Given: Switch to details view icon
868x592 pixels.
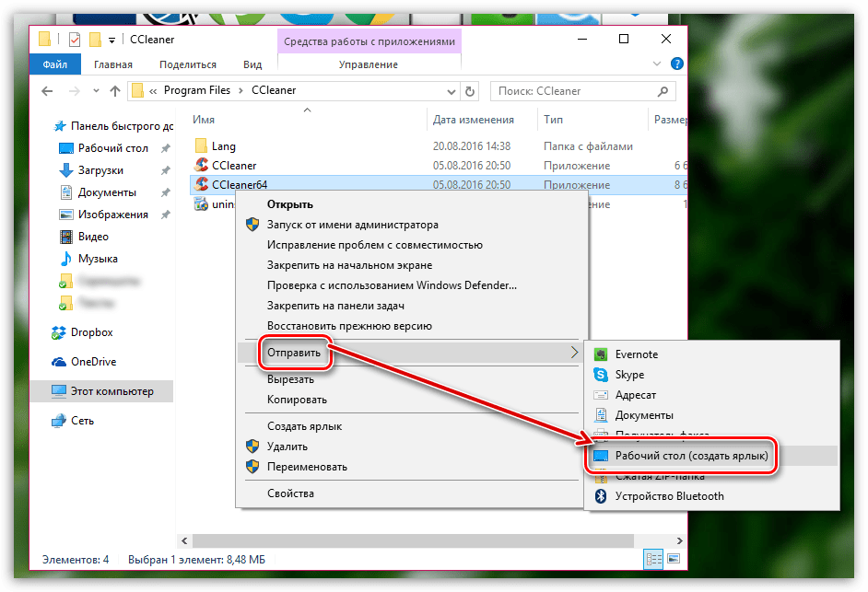Looking at the screenshot, I should tap(653, 560).
